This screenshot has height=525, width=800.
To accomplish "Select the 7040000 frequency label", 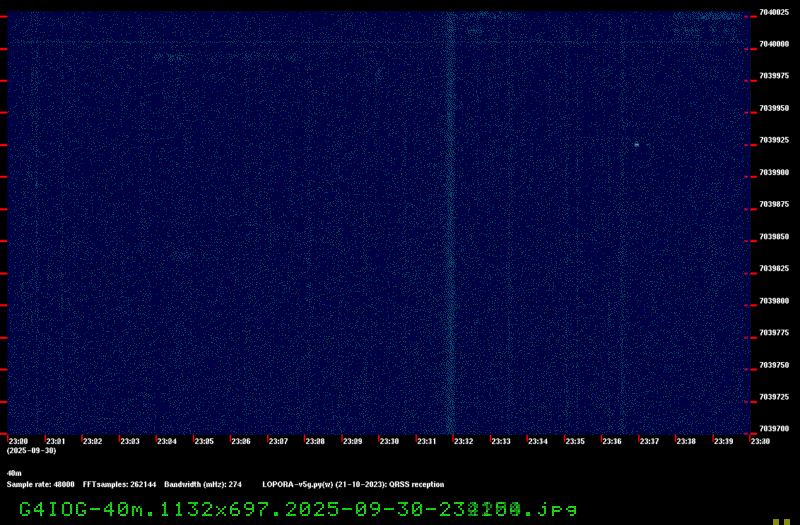I will coord(774,45).
